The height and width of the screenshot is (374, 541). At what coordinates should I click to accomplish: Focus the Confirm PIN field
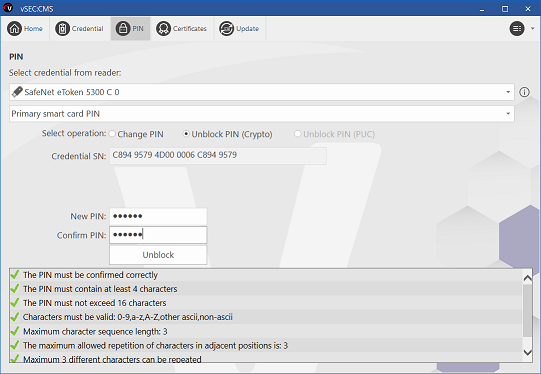[158, 235]
